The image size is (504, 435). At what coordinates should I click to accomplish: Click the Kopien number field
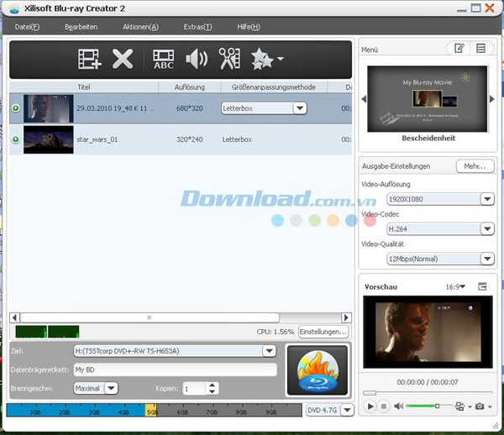point(195,389)
